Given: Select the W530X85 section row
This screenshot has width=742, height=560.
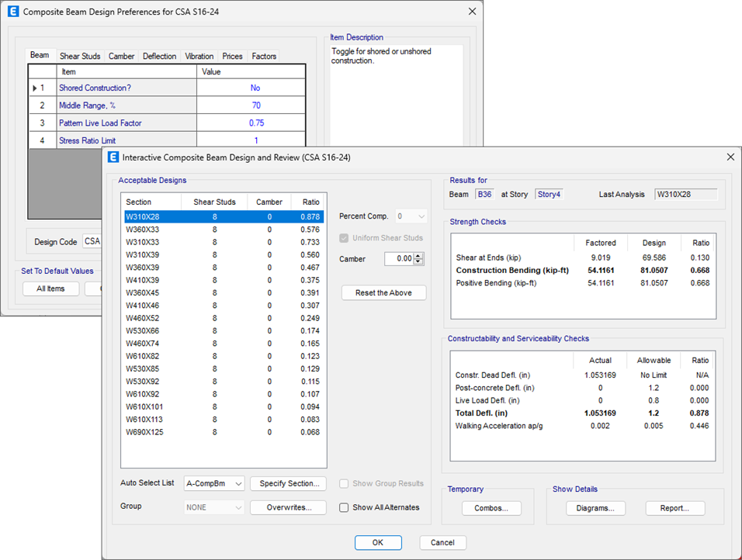Looking at the screenshot, I should pyautogui.click(x=224, y=369).
